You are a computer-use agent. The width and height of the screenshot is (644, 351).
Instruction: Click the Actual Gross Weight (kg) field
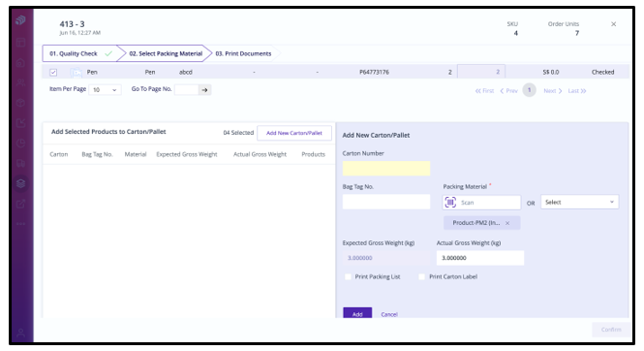pyautogui.click(x=480, y=258)
